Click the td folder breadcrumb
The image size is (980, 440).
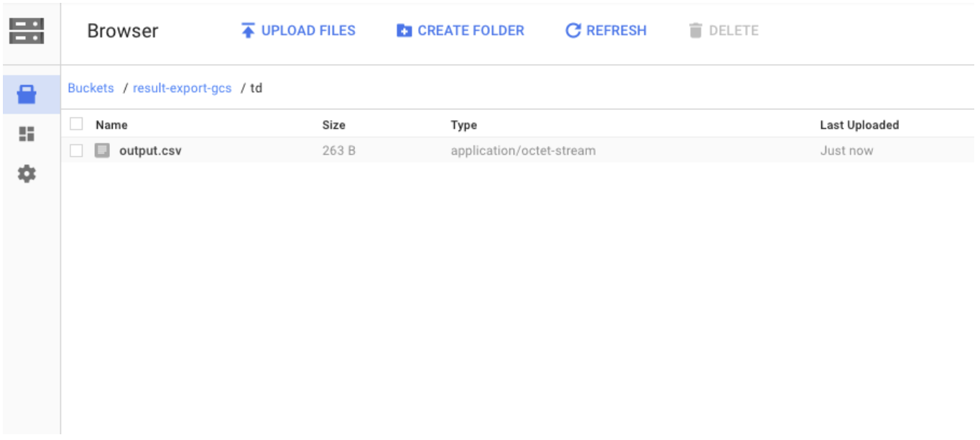(256, 88)
